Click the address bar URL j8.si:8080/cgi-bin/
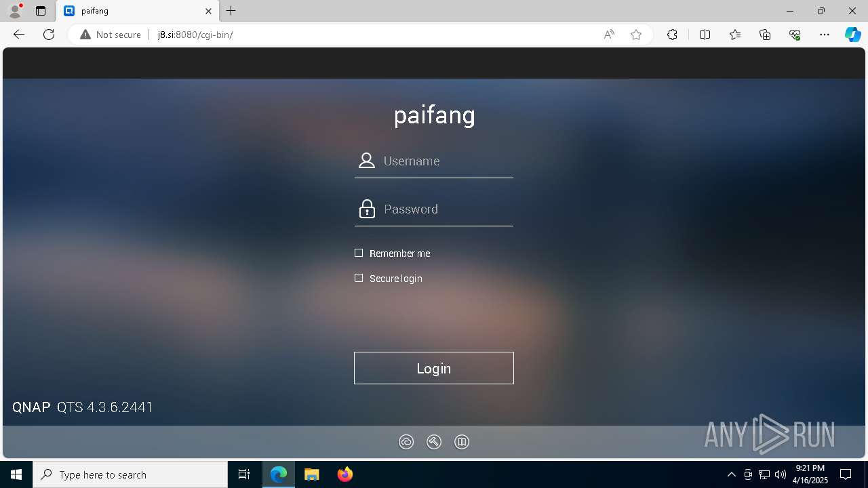 pos(195,35)
